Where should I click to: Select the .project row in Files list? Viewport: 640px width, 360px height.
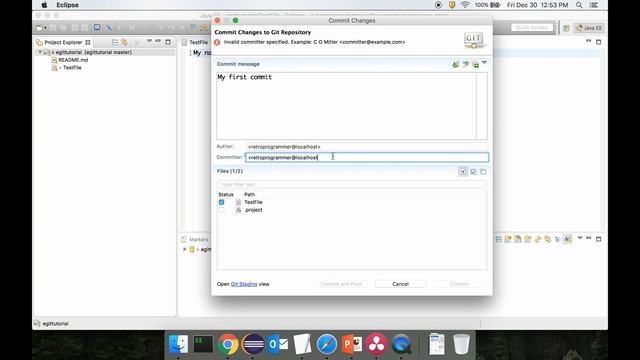tap(351, 210)
